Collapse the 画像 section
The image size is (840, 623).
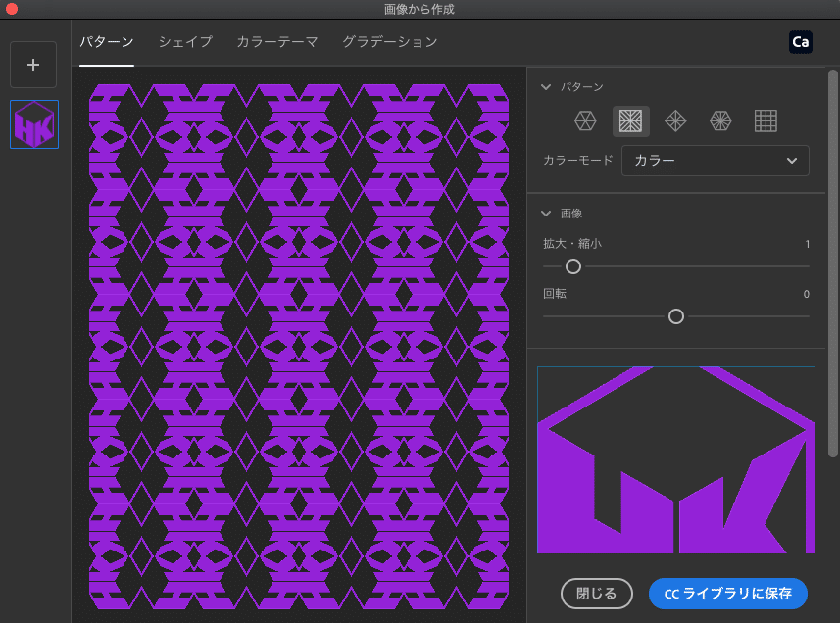[x=546, y=214]
